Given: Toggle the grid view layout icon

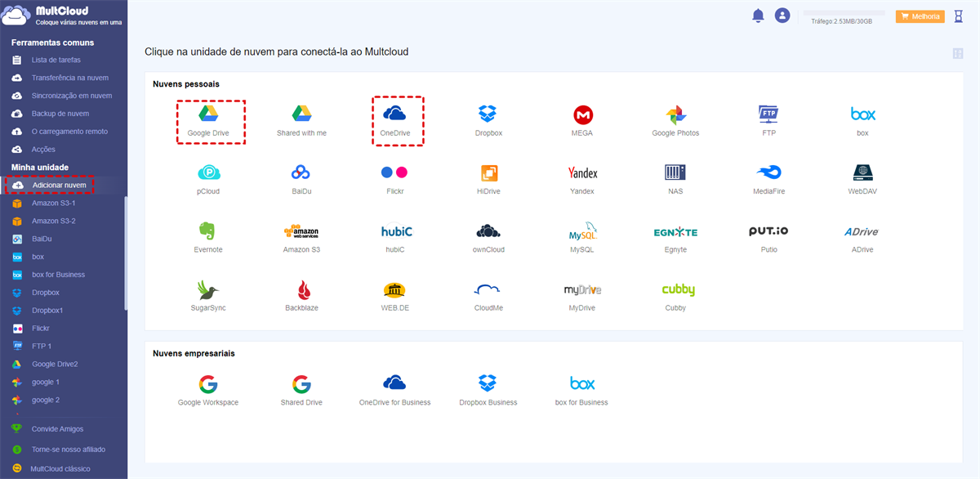Looking at the screenshot, I should [x=958, y=53].
